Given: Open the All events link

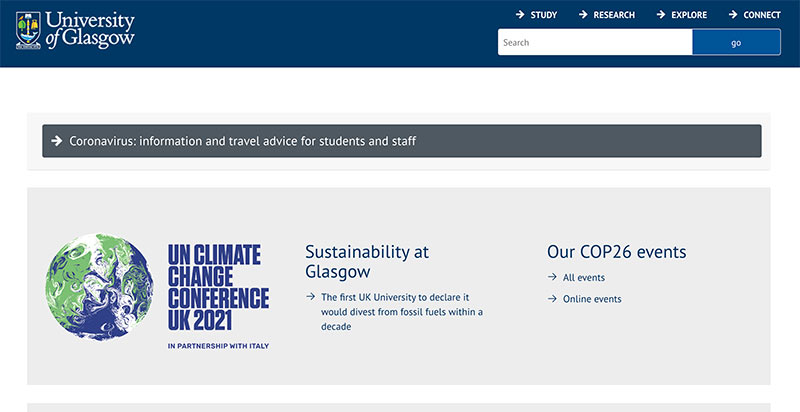Looking at the screenshot, I should pos(584,278).
